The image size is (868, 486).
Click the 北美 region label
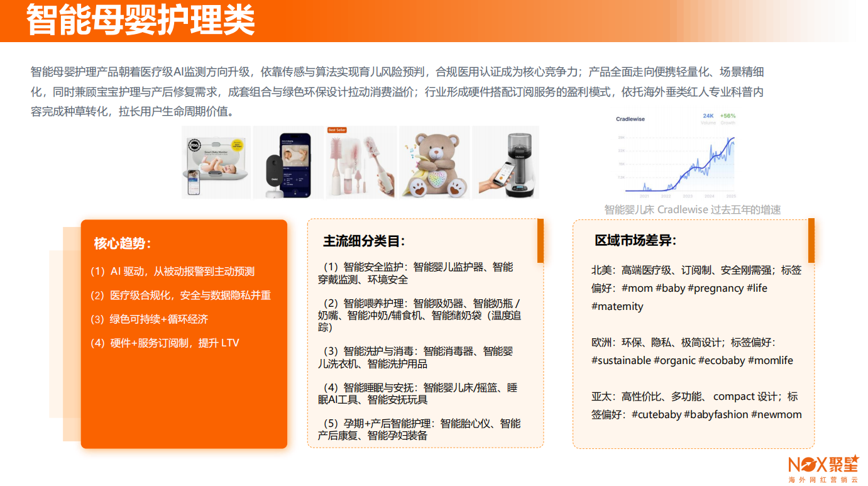click(603, 270)
